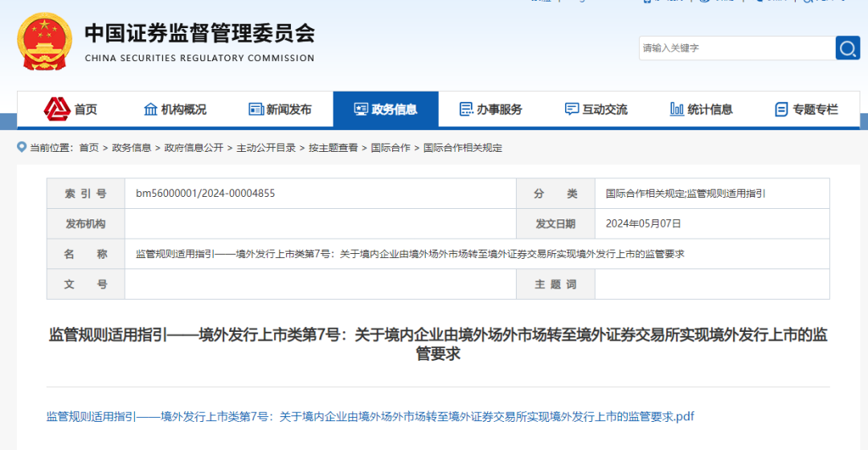Click the 发文日期 table header cell
868x450 pixels.
point(555,223)
